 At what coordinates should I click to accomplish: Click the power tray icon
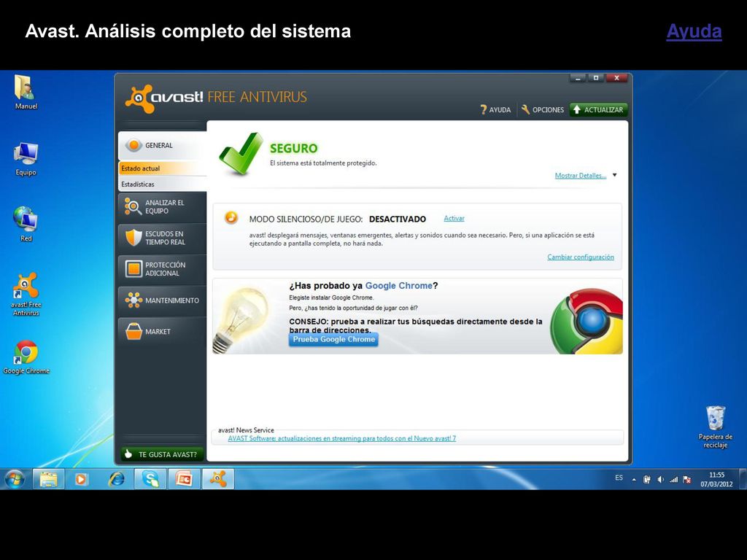(x=647, y=480)
